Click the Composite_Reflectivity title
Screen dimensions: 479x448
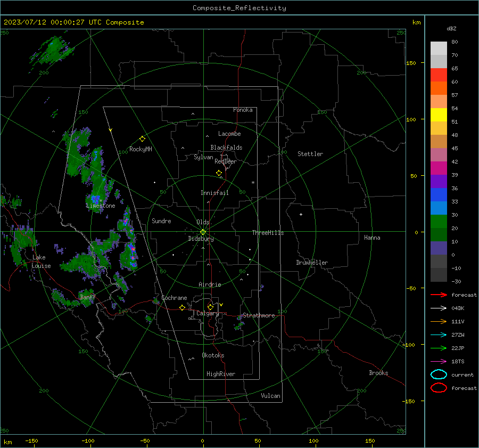click(x=239, y=8)
